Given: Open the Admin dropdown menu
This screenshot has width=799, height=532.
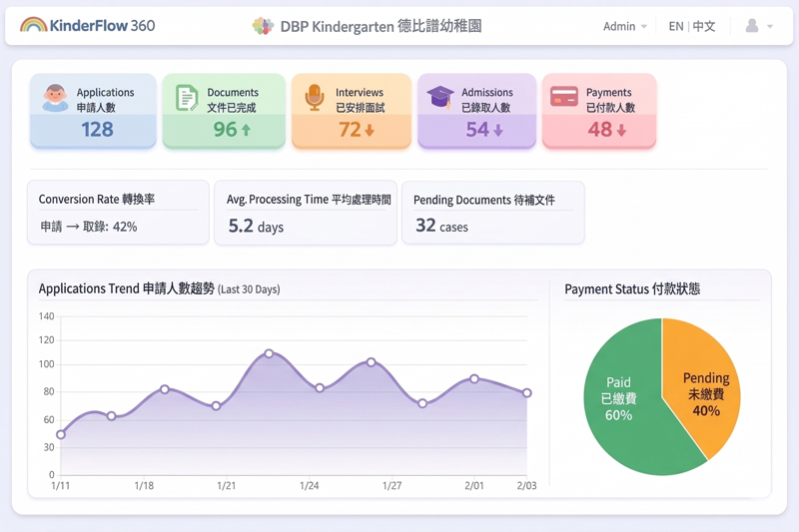Looking at the screenshot, I should pyautogui.click(x=625, y=26).
